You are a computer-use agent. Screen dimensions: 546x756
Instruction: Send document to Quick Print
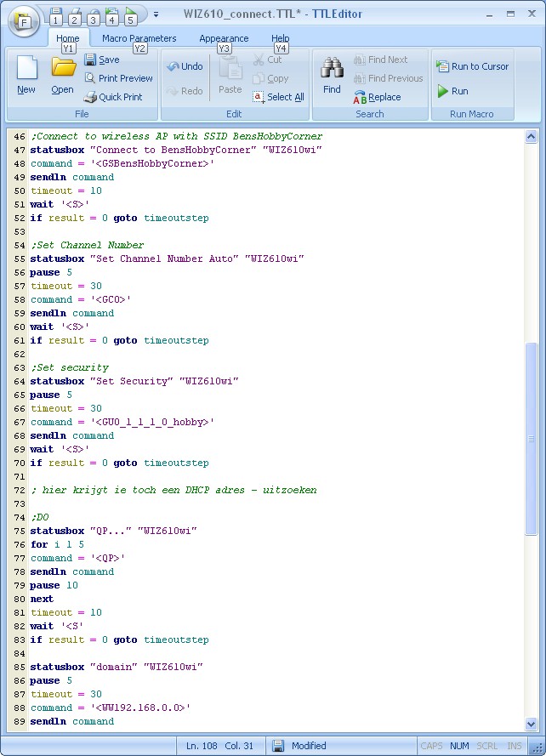113,97
